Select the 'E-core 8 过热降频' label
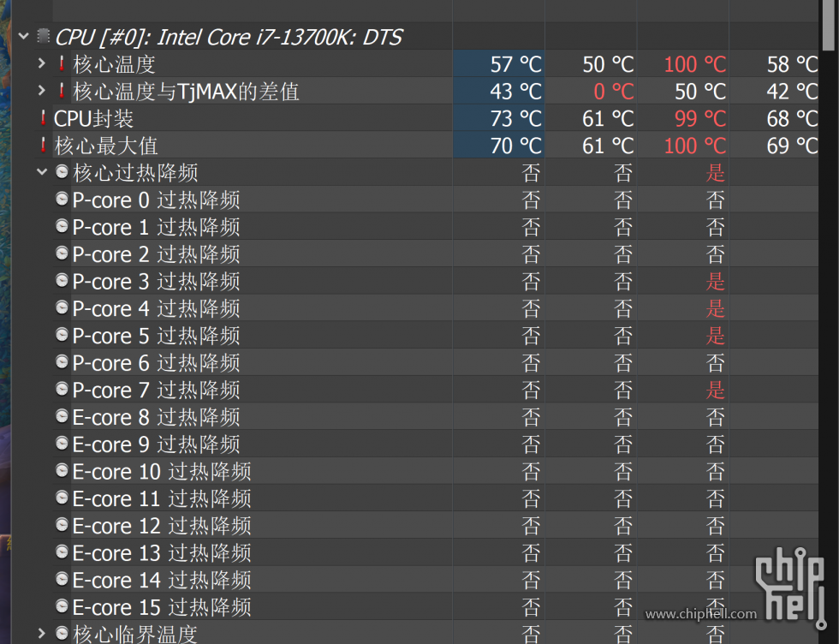839x644 pixels. pos(156,418)
